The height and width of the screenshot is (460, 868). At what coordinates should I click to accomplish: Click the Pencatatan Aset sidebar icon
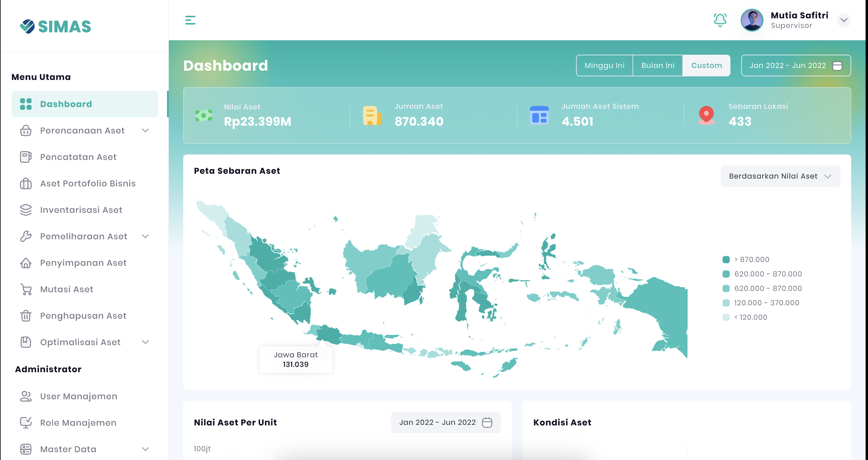[26, 157]
